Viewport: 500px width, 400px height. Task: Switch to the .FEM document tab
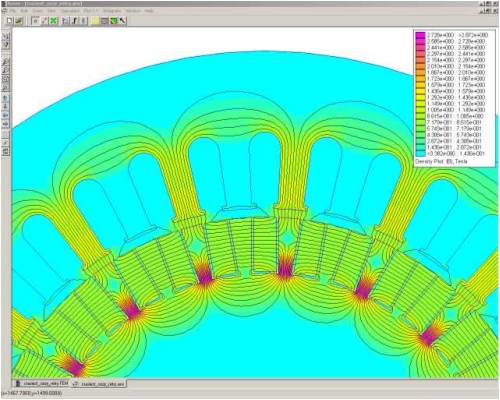pyautogui.click(x=41, y=384)
